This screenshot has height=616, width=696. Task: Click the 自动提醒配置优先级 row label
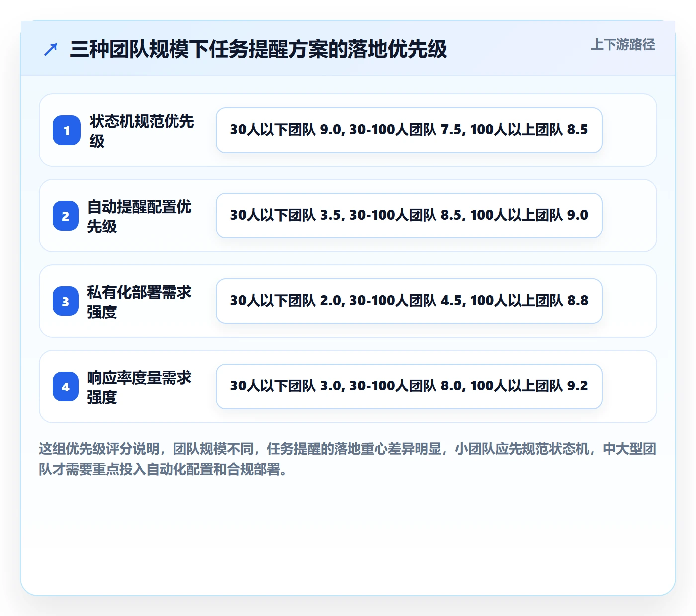[x=140, y=216]
